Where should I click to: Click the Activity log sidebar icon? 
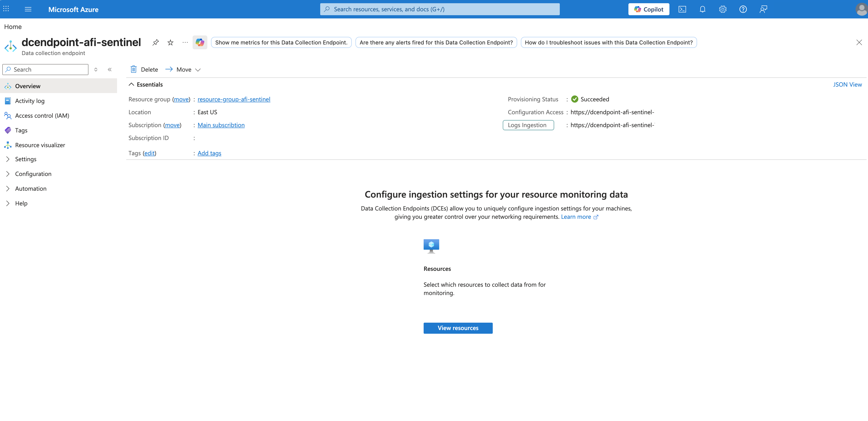coord(8,101)
